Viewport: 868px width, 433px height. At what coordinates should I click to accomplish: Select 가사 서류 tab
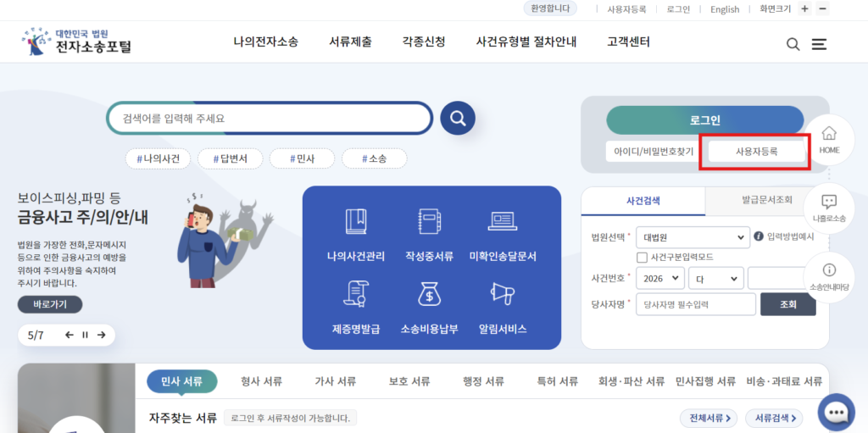point(336,381)
